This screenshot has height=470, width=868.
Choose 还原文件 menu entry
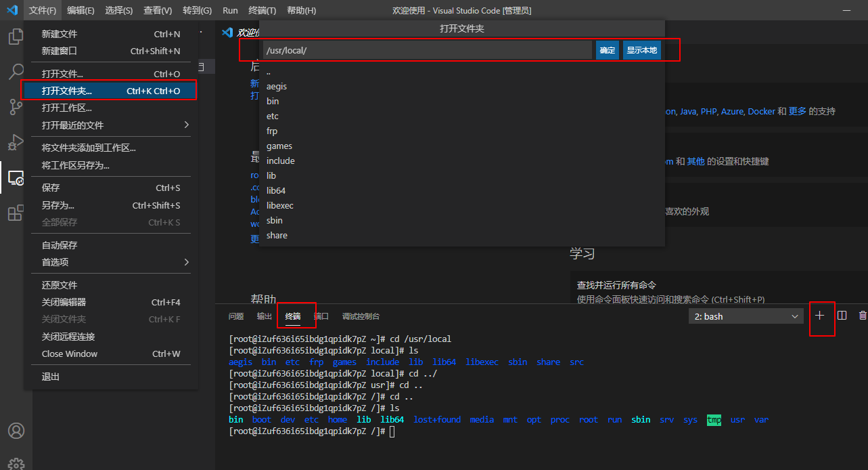click(112, 285)
